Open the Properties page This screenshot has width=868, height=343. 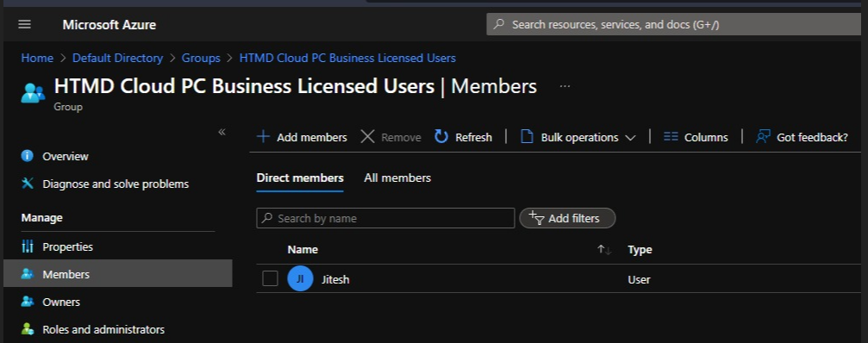tap(67, 246)
